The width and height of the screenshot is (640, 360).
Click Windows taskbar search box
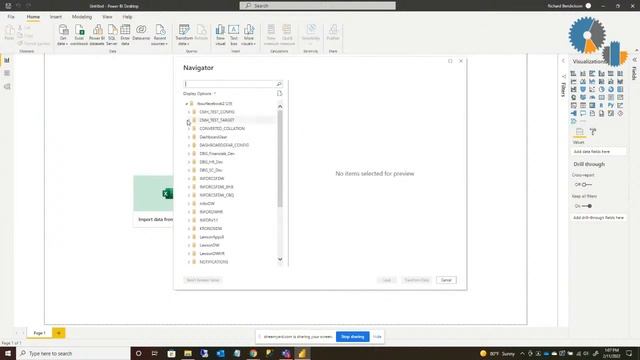tap(73, 353)
